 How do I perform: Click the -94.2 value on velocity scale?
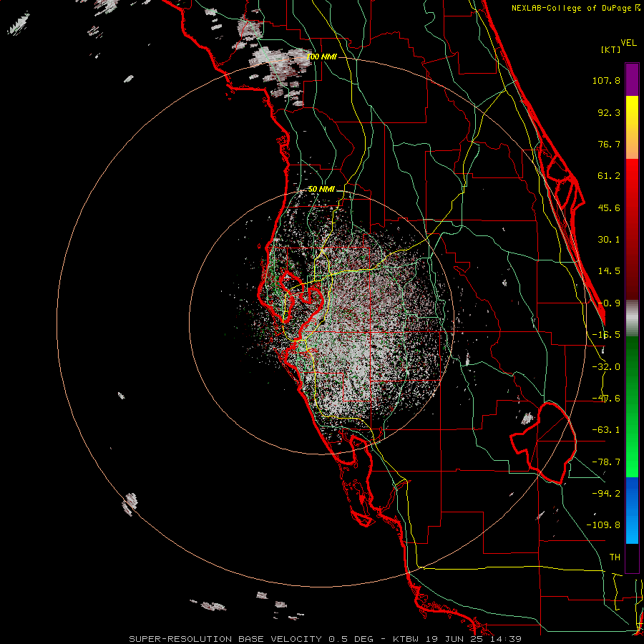(606, 493)
